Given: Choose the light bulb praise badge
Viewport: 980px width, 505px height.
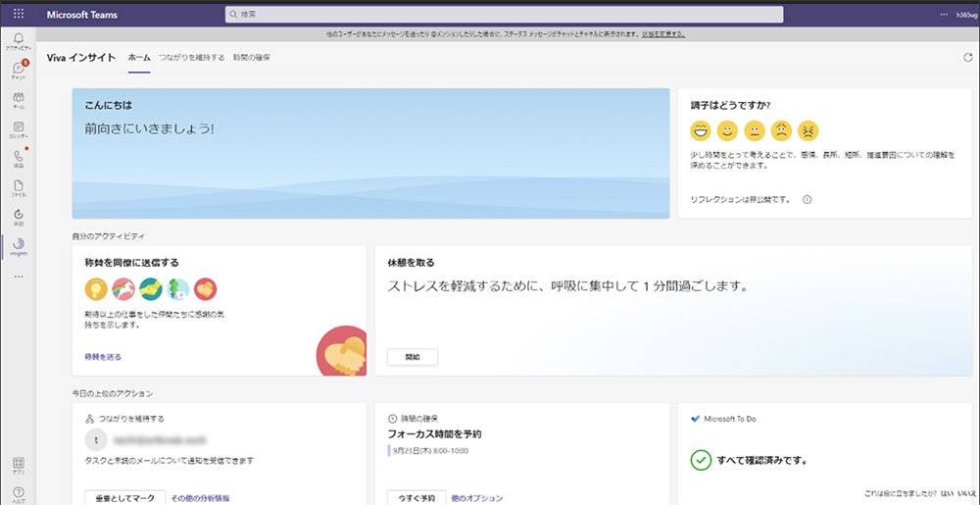Looking at the screenshot, I should click(x=96, y=288).
